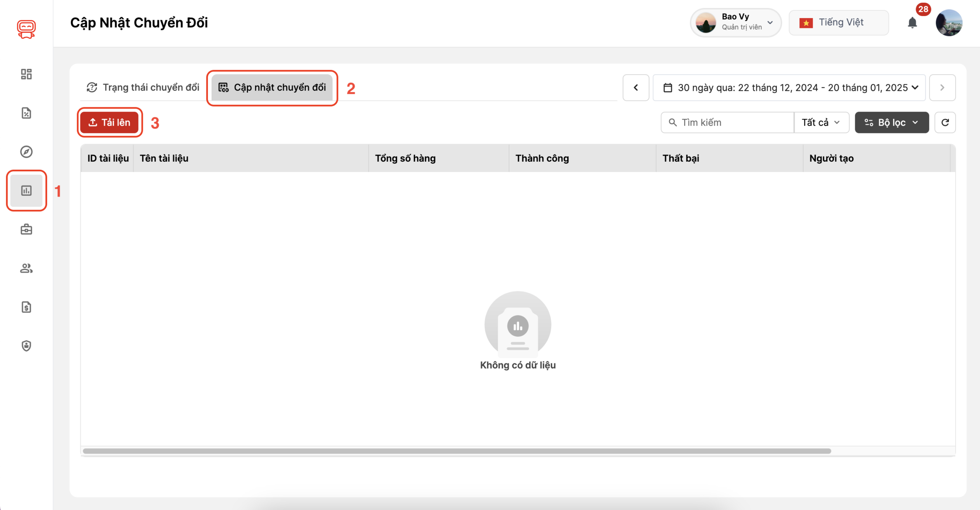Select the bar chart report sidebar icon
Screen dimensions: 980x510
pos(26,190)
